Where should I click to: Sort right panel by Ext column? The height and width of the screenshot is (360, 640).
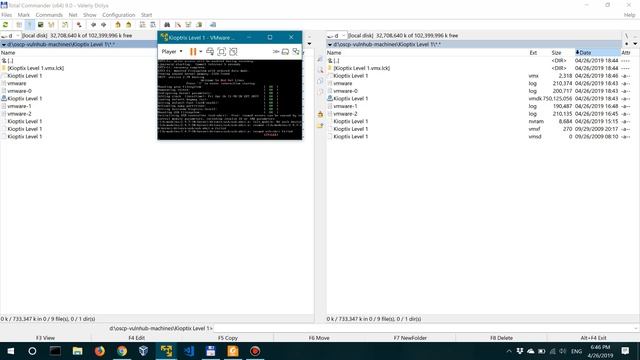533,53
